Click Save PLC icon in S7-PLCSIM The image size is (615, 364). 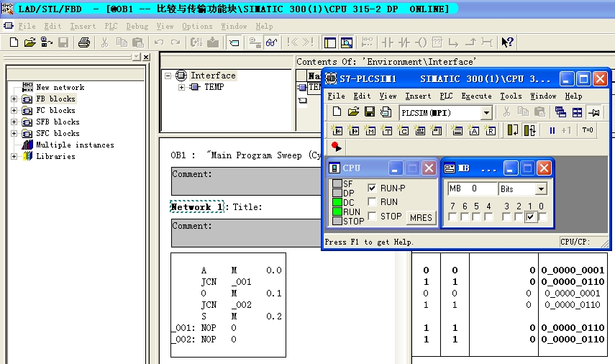pos(370,112)
